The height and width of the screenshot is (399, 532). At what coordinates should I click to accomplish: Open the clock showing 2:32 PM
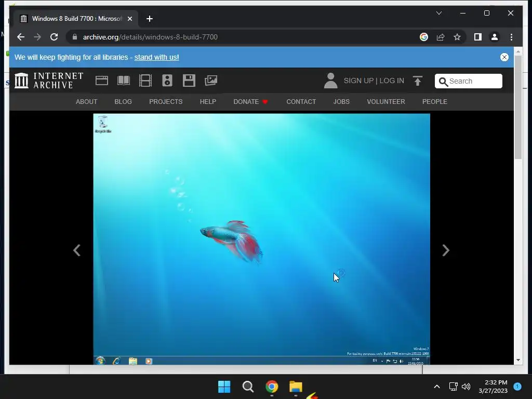[493, 387]
